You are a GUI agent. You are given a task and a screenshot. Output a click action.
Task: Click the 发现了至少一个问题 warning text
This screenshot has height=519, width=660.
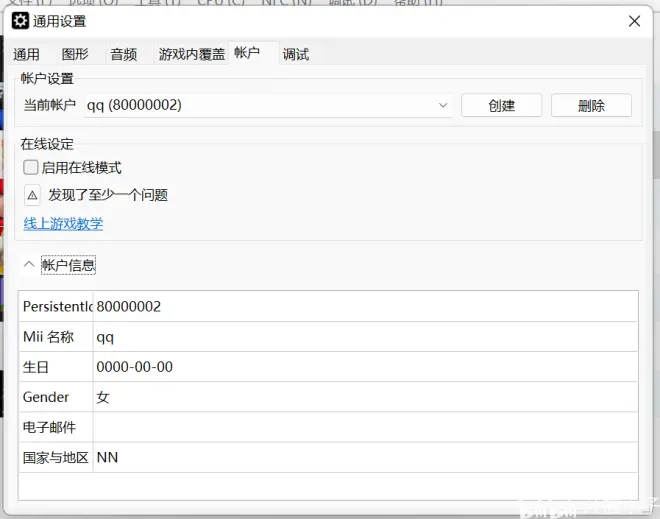pos(108,195)
